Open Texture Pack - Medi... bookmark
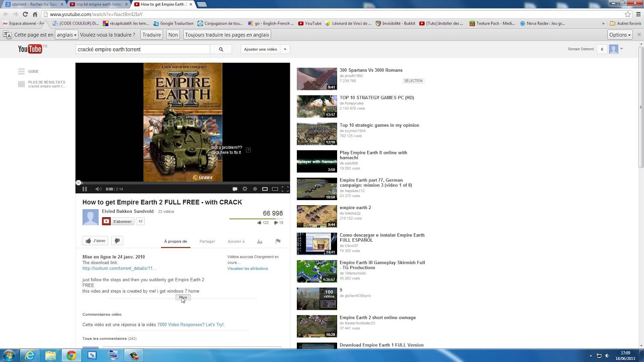644x362 pixels. (492, 23)
